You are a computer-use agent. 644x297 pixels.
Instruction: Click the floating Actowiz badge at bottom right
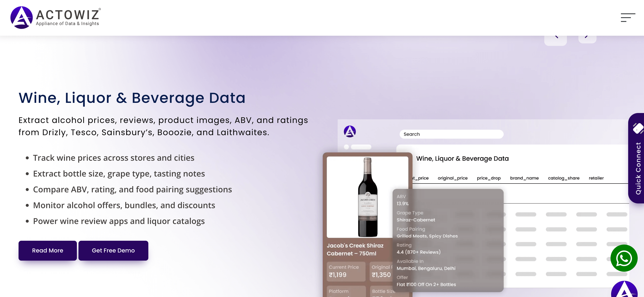pyautogui.click(x=624, y=290)
